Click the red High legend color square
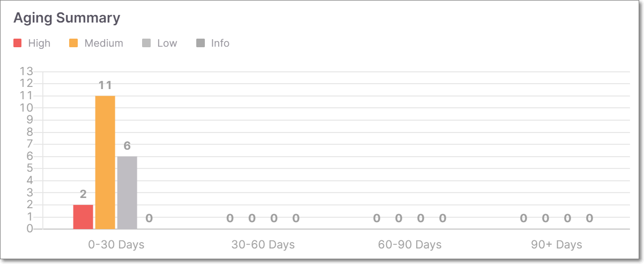Viewport: 644px width, 264px height. [x=18, y=43]
